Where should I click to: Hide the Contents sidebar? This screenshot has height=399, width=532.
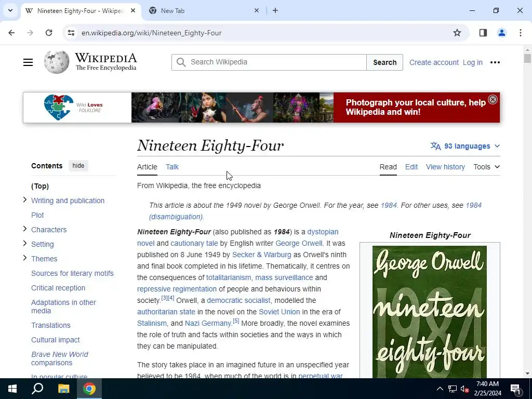(x=78, y=166)
